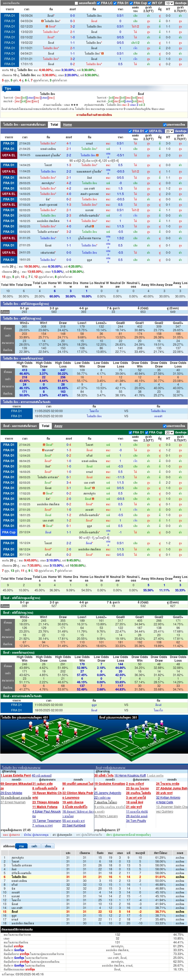Viewport: 188px width, 980px height.
Task: Click red card icon in 02/12/23 match row
Action: click(47, 27)
